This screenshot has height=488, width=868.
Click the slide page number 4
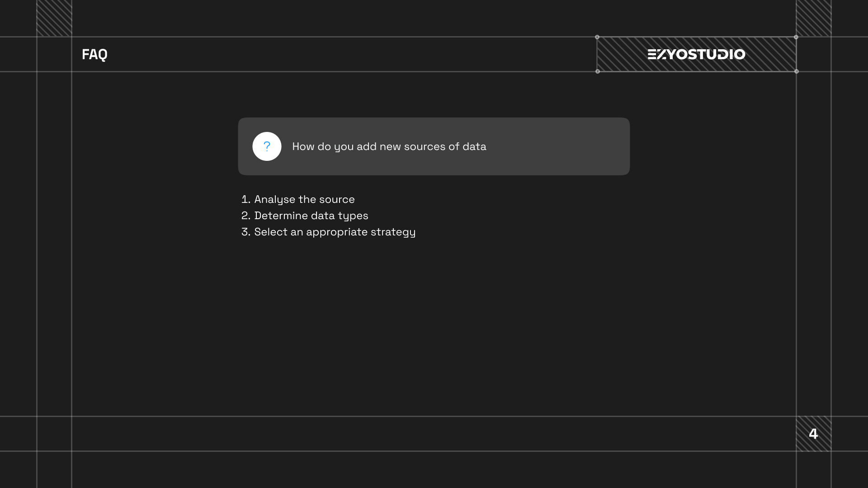click(813, 434)
